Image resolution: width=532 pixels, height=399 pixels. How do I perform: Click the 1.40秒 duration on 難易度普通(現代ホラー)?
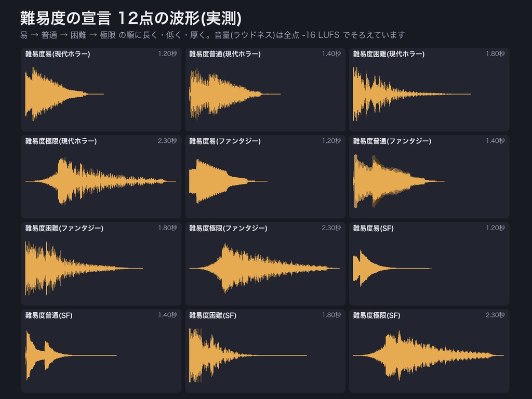pos(331,54)
